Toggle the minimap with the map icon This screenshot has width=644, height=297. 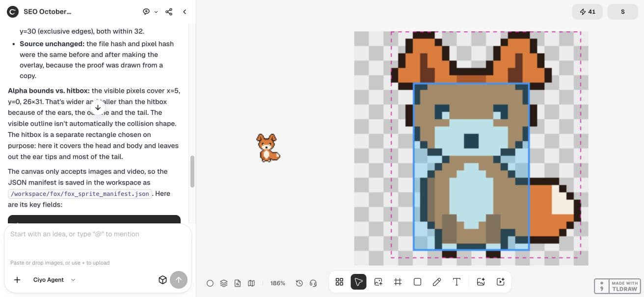251,283
